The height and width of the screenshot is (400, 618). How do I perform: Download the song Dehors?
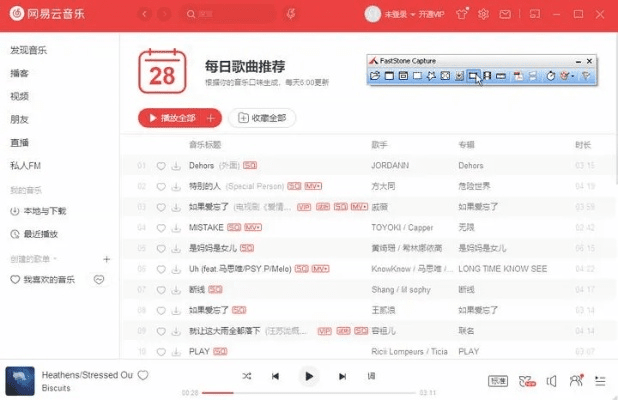pyautogui.click(x=175, y=165)
